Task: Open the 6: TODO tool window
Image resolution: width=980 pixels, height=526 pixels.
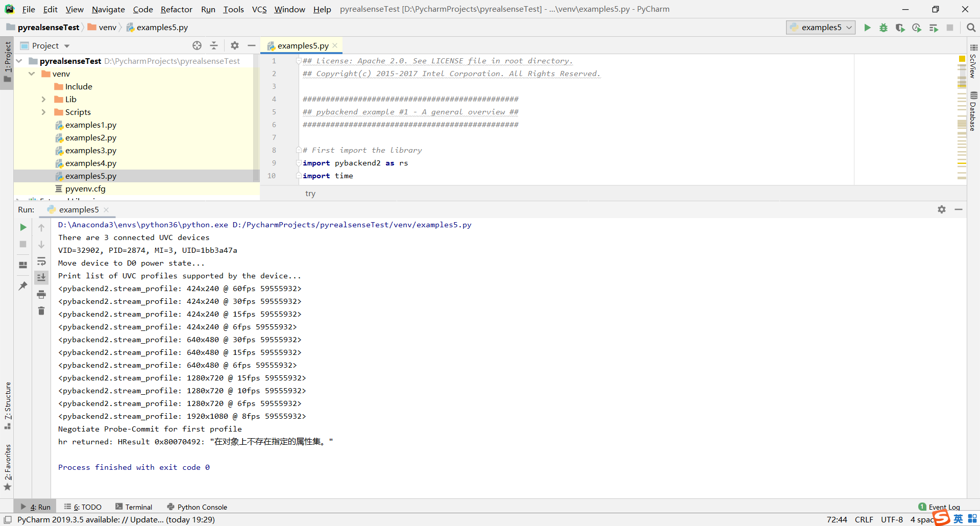Action: 83,507
